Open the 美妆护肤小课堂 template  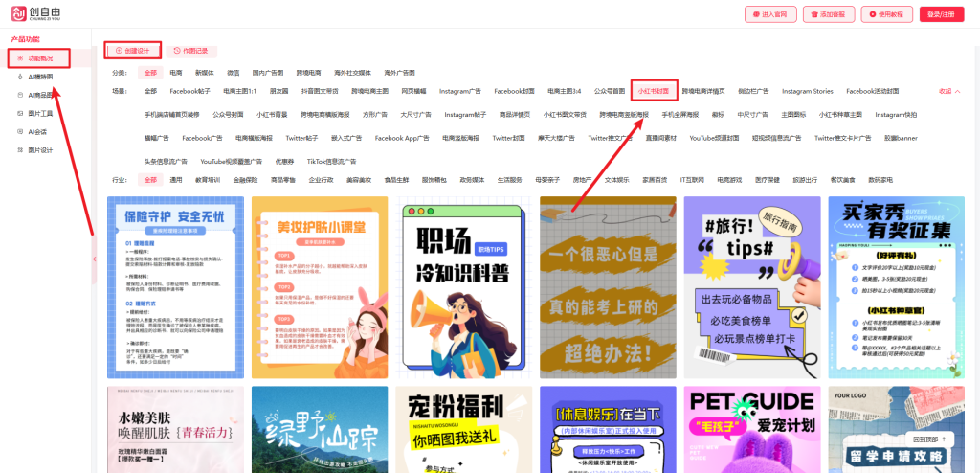320,287
